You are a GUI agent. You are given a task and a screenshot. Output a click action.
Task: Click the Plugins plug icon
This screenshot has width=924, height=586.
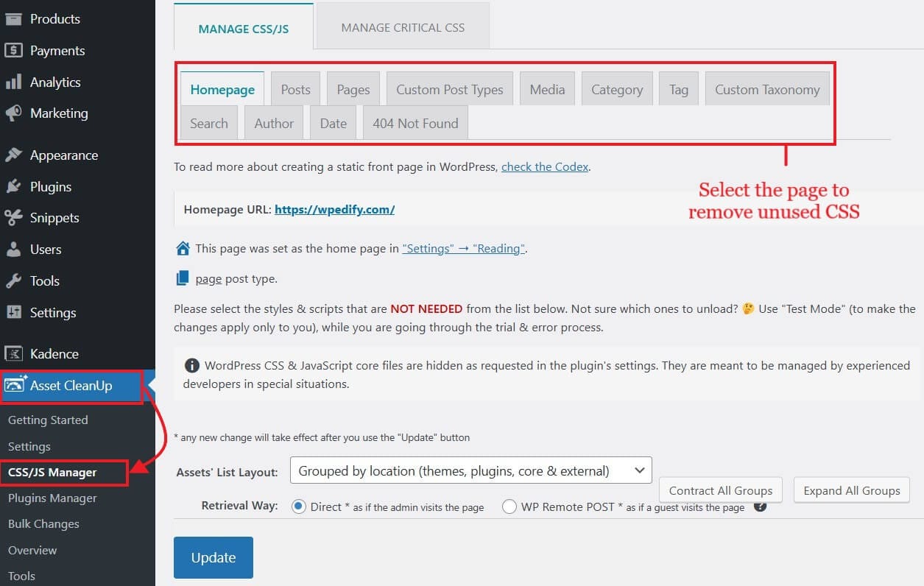tap(13, 186)
